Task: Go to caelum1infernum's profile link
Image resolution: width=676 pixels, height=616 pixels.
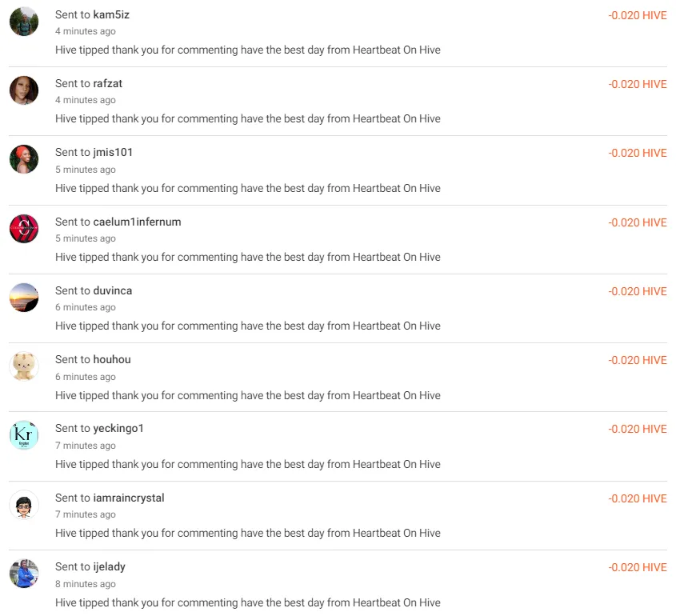Action: click(x=137, y=222)
